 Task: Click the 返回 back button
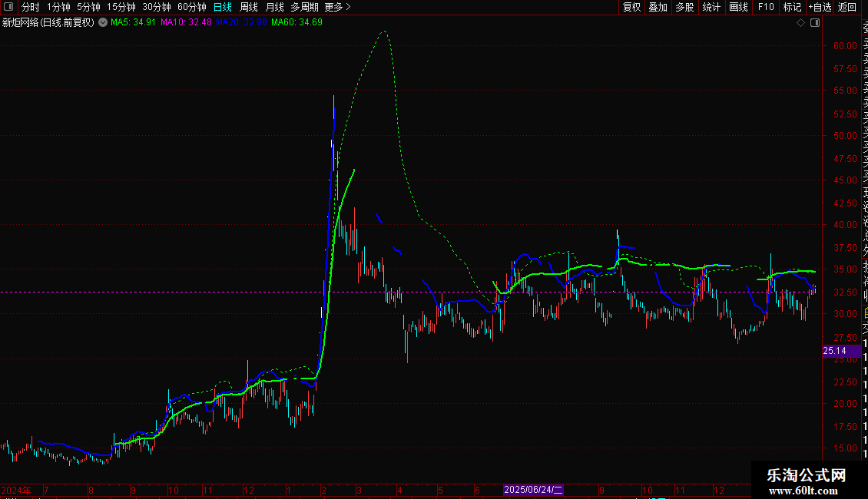847,7
